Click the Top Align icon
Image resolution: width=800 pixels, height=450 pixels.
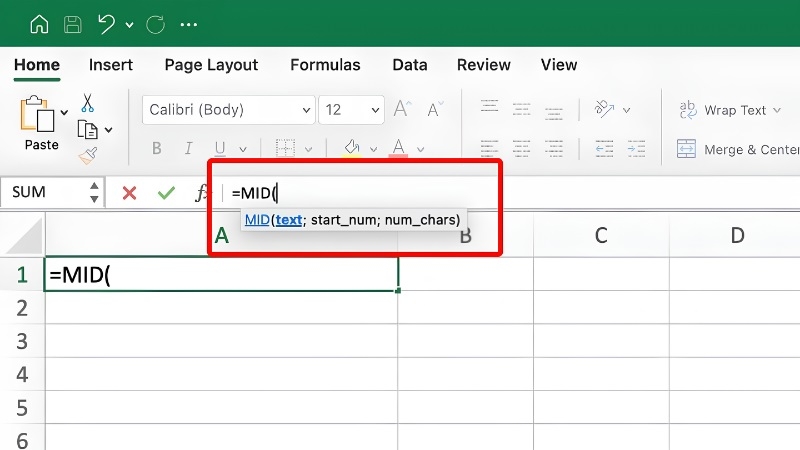pos(489,106)
